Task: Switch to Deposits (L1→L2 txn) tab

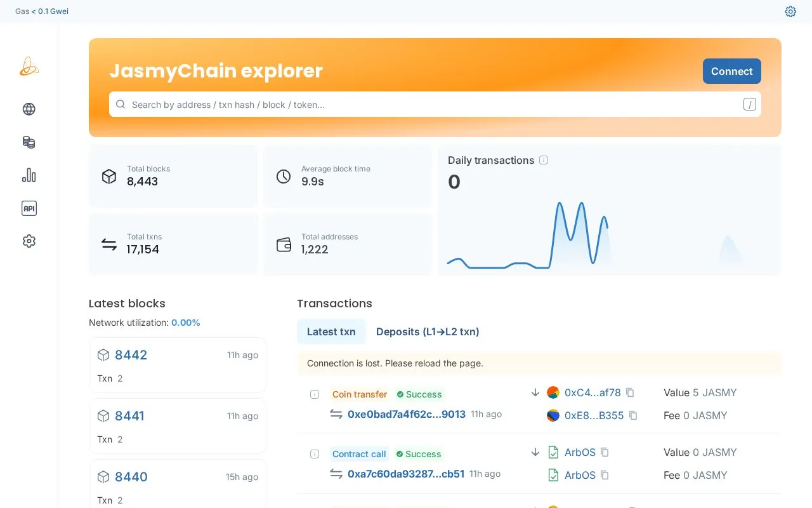Action: point(428,331)
